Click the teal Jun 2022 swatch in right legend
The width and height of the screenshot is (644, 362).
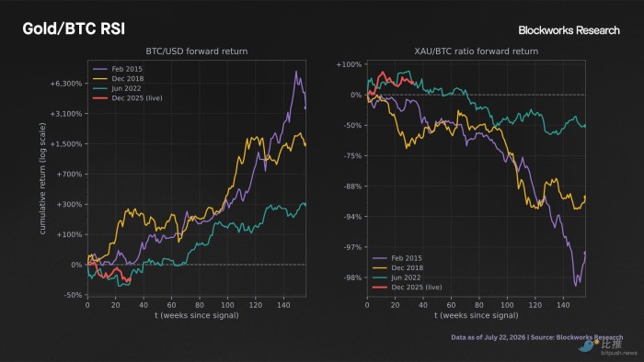379,277
